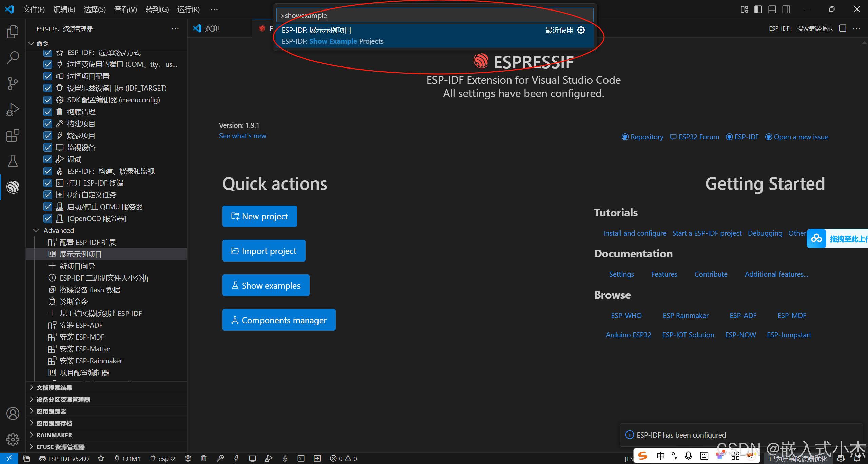Select the ESP-IDF extension icon in activity bar

pos(13,187)
